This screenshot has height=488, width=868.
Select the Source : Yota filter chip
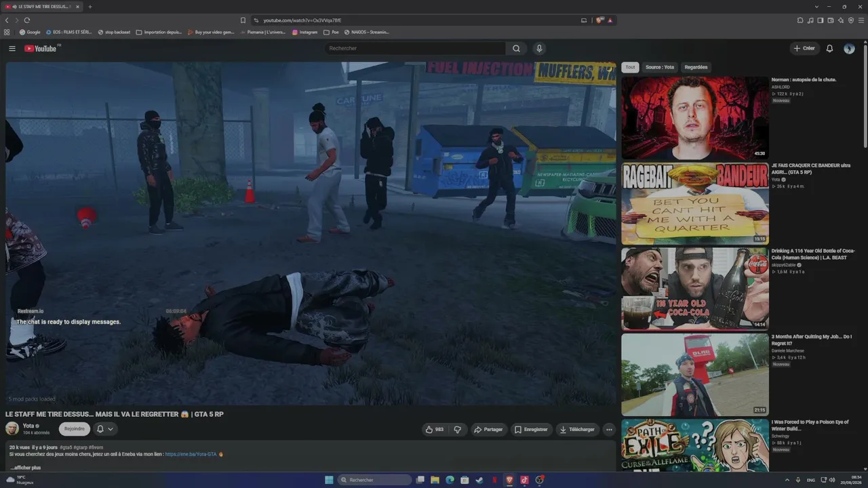point(660,67)
